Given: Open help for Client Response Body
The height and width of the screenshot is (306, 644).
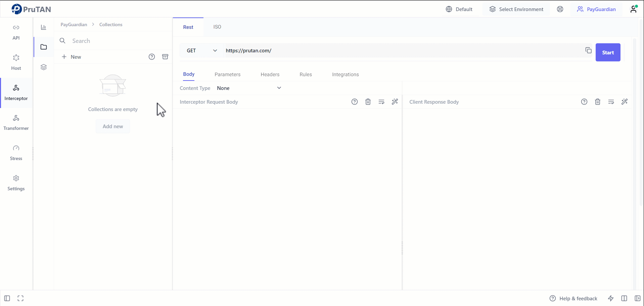Looking at the screenshot, I should coord(584,102).
